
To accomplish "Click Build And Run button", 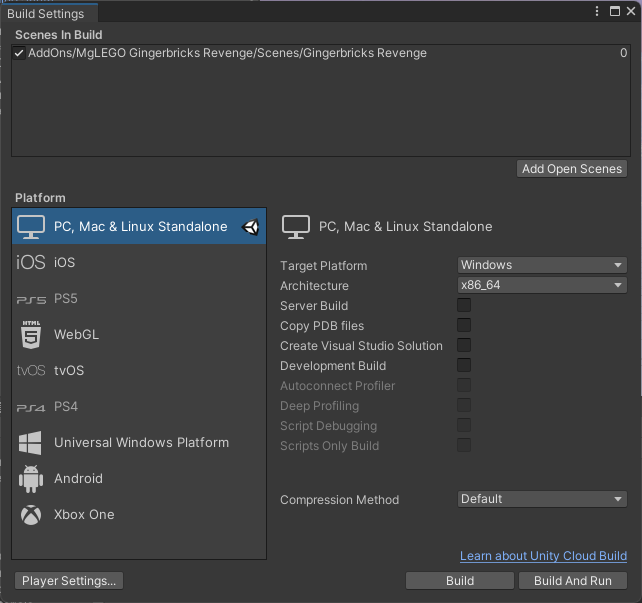I will pyautogui.click(x=573, y=580).
